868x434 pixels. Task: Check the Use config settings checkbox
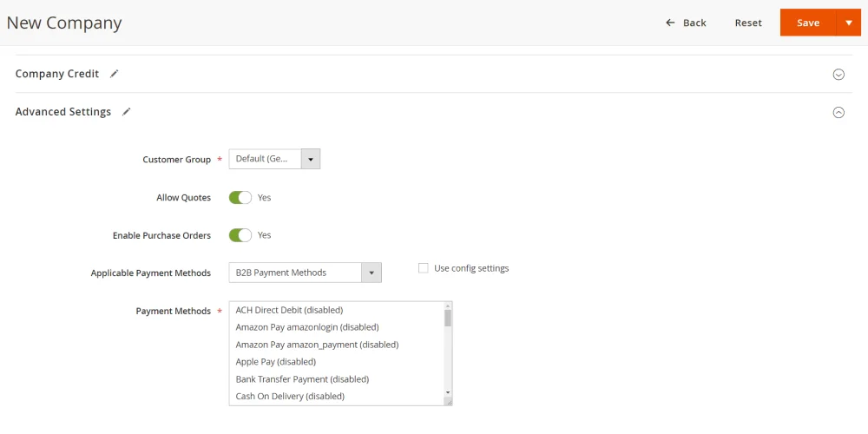424,268
